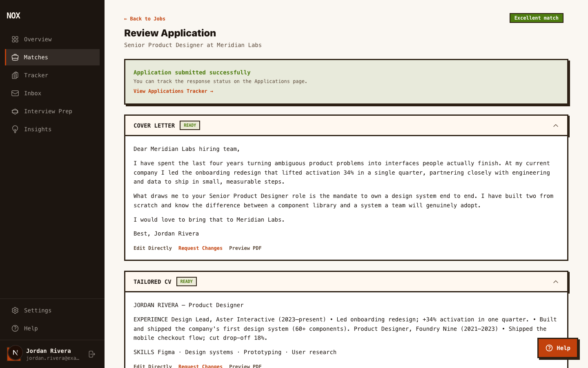Image resolution: width=588 pixels, height=368 pixels.
Task: Click Preview PDF under the cover letter
Action: click(245, 248)
